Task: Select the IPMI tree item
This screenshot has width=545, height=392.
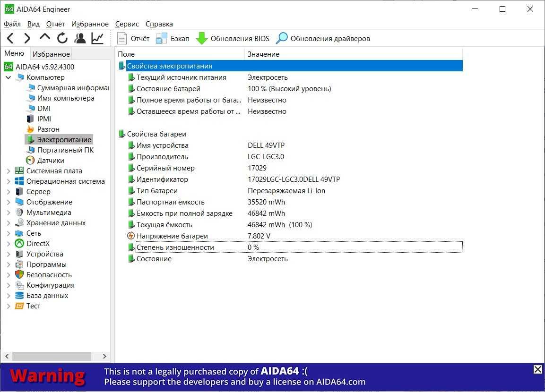Action: coord(39,119)
